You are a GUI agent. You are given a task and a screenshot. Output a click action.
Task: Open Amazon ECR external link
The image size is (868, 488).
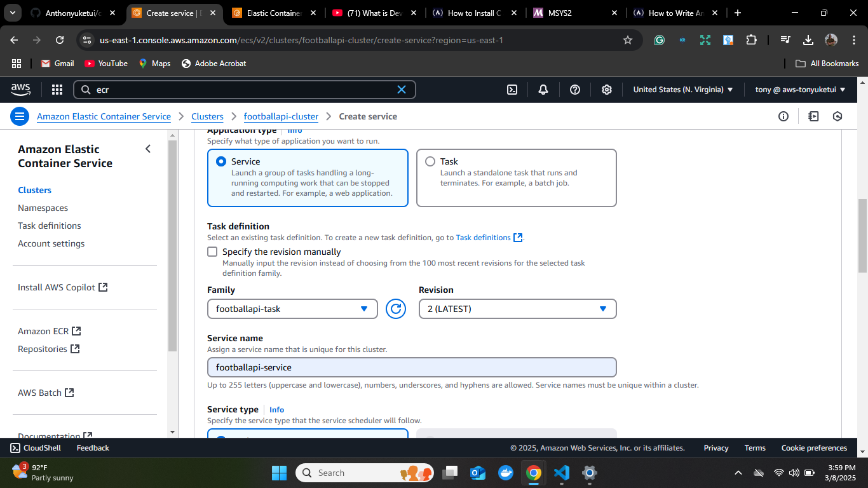49,331
